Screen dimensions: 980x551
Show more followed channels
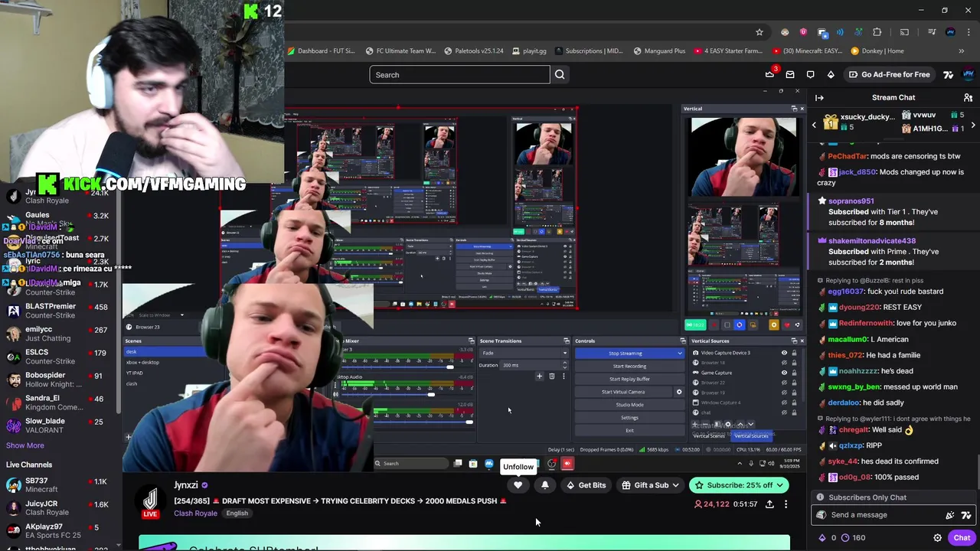click(25, 445)
